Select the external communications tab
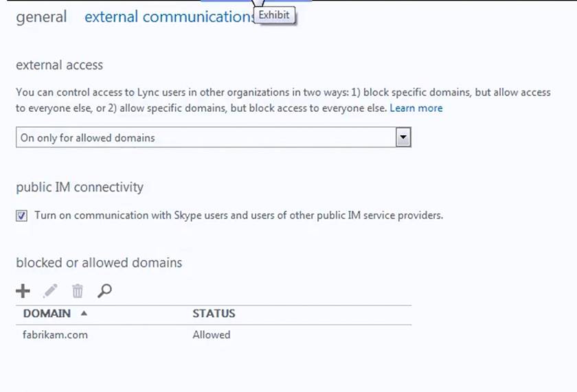577x392 pixels. click(168, 17)
